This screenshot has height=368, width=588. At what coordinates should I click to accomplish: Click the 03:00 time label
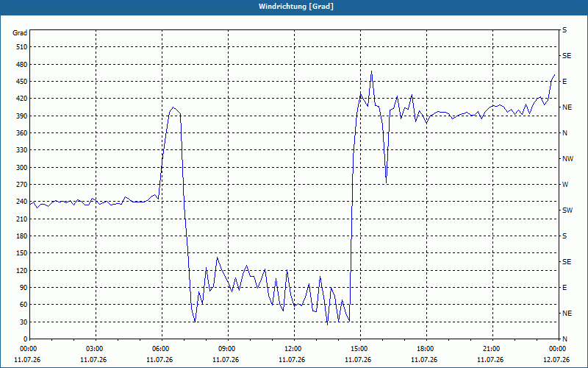(x=94, y=349)
